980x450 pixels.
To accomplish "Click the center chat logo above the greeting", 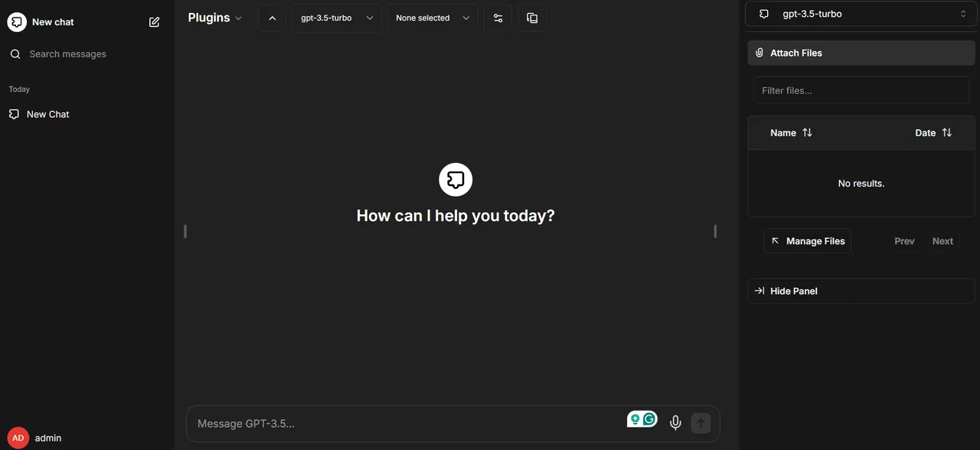I will [456, 180].
